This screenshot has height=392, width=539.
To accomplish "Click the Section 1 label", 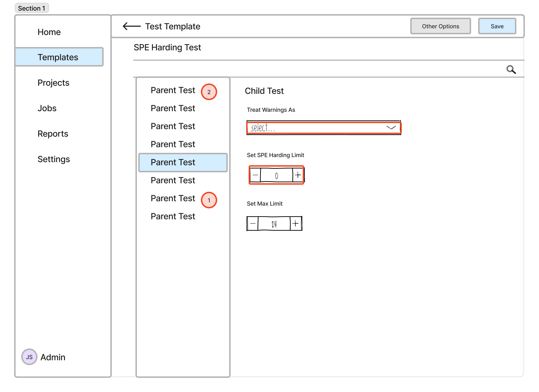I will (x=32, y=8).
